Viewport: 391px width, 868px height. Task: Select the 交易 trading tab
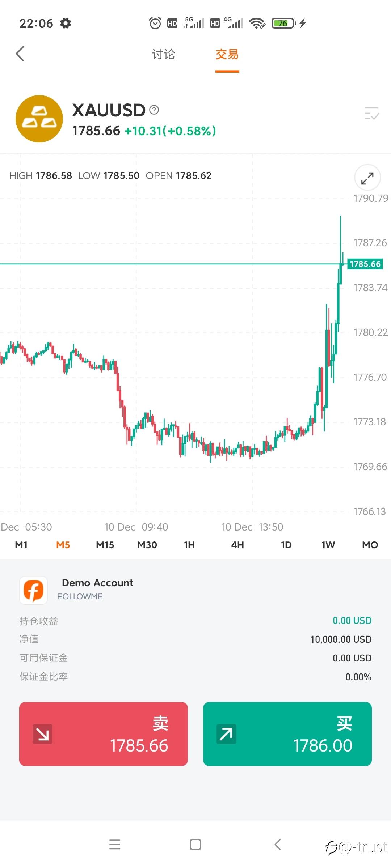coord(227,55)
